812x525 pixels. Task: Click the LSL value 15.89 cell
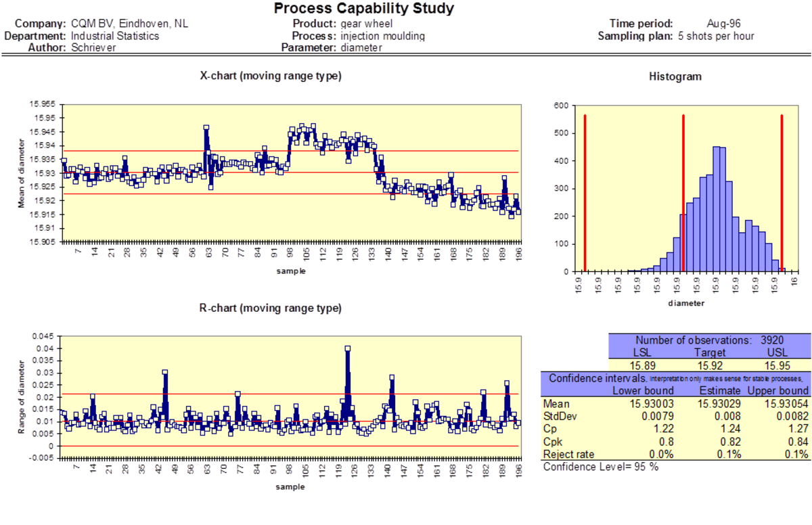click(x=641, y=365)
